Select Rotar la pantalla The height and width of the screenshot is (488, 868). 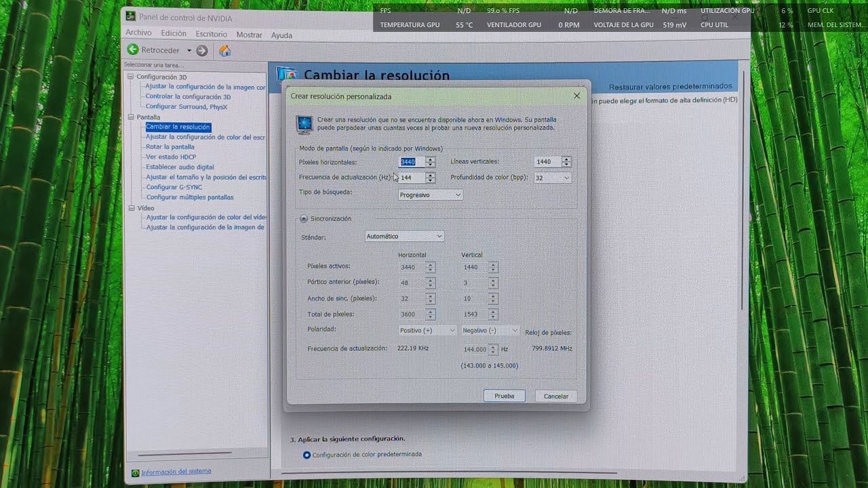pyautogui.click(x=170, y=147)
